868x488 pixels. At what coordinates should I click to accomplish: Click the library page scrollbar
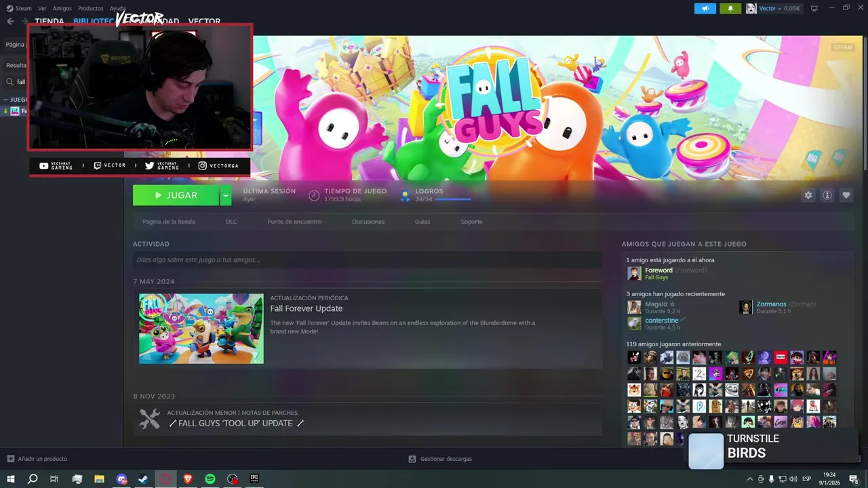[x=865, y=102]
